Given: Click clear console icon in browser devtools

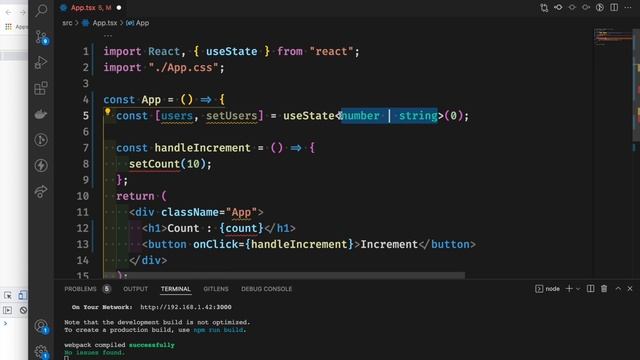Looking at the screenshot, I should (23, 310).
